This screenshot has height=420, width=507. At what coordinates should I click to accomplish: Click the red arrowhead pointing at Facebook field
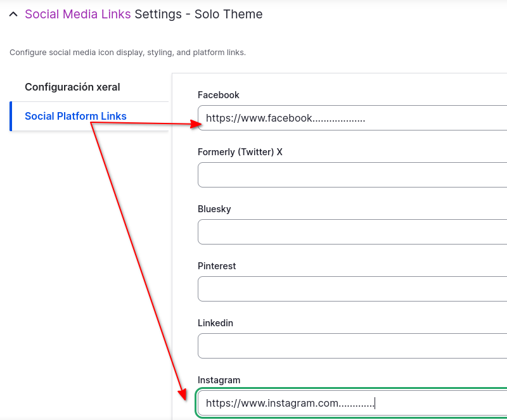[195, 125]
